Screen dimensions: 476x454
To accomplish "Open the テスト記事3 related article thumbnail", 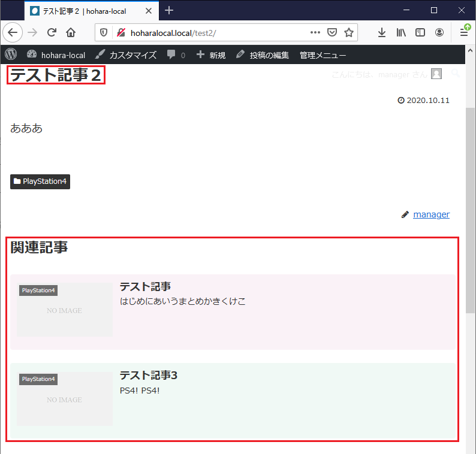I will [65, 399].
